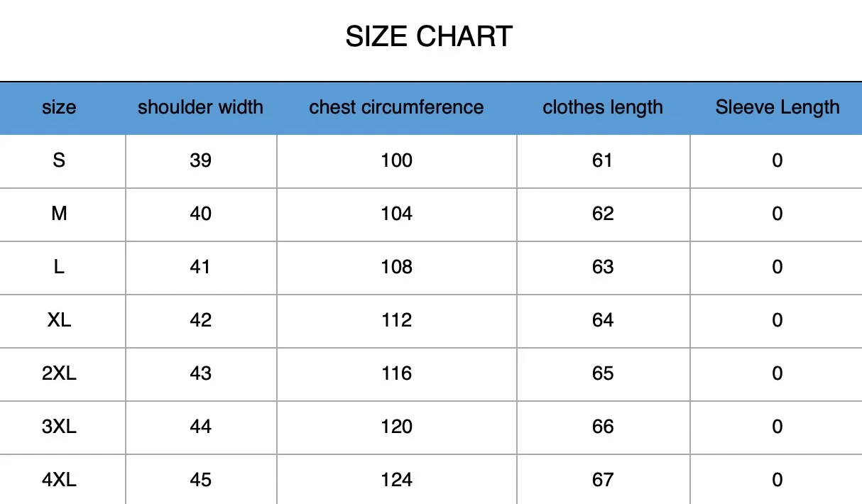Screen dimensions: 862x504
Task: Select chest circumference value 104
Action: click(x=396, y=214)
